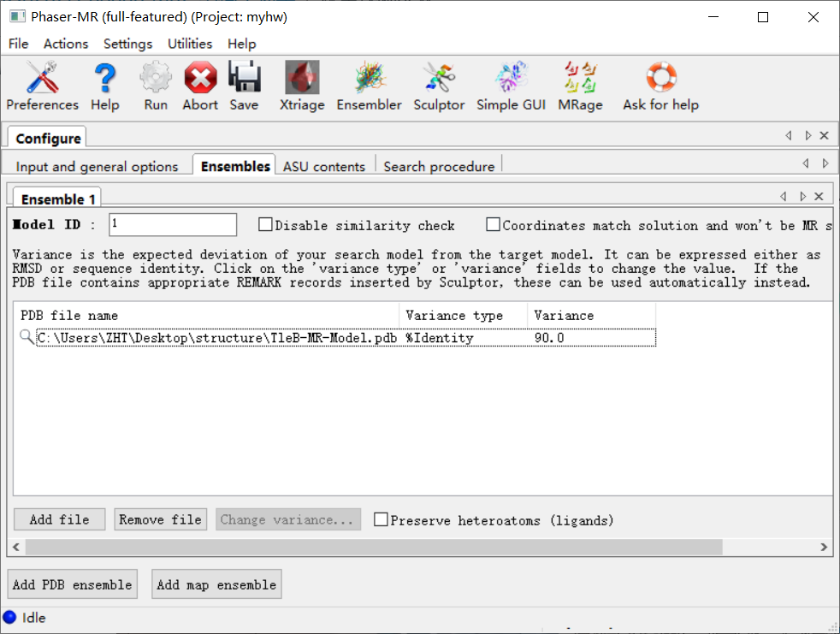This screenshot has width=840, height=634.
Task: Tick Coordinates match solution checkbox
Action: (493, 224)
